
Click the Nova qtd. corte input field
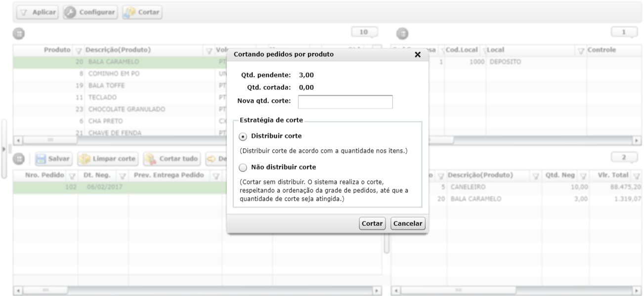[345, 102]
